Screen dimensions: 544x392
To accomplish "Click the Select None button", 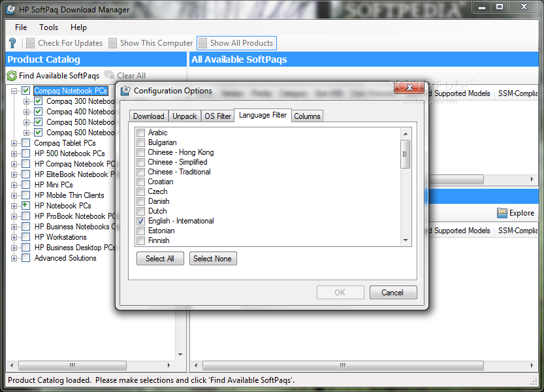I will click(213, 259).
